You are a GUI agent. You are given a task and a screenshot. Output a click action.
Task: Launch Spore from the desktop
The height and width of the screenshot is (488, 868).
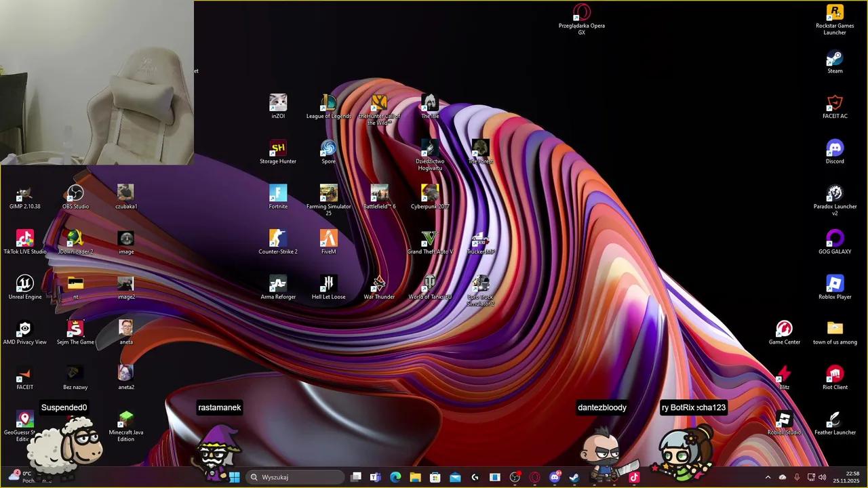329,152
